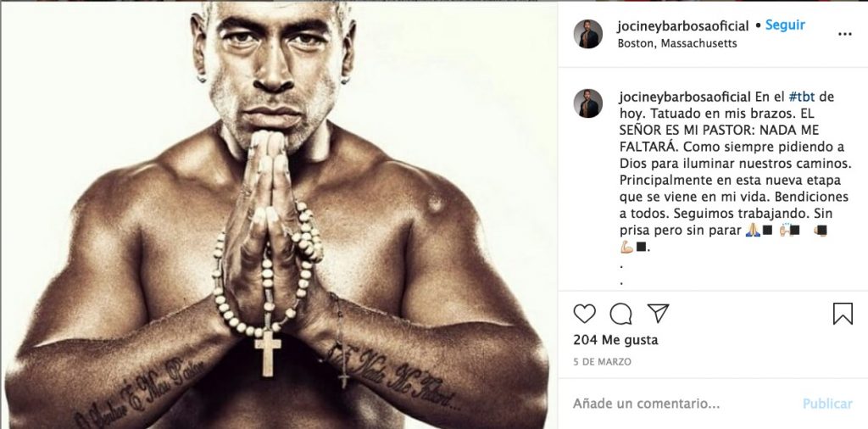This screenshot has height=429, width=868.
Task: Share post with paper plane icon
Action: [658, 314]
